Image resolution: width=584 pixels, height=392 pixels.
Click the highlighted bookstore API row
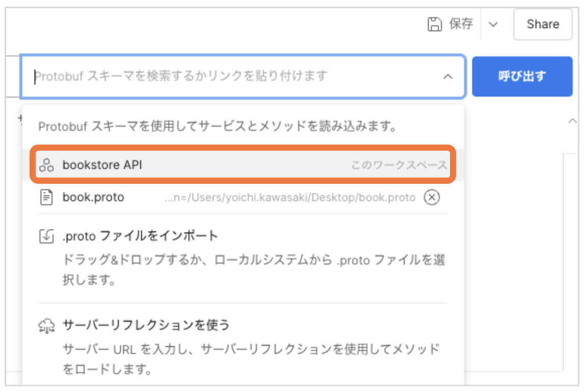204,164
